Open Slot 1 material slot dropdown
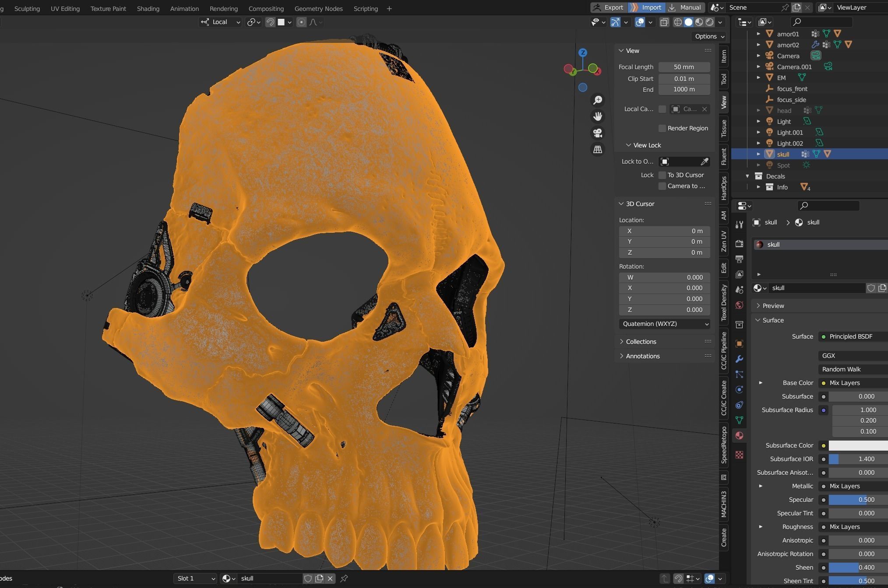Viewport: 888px width, 588px height. coord(195,578)
